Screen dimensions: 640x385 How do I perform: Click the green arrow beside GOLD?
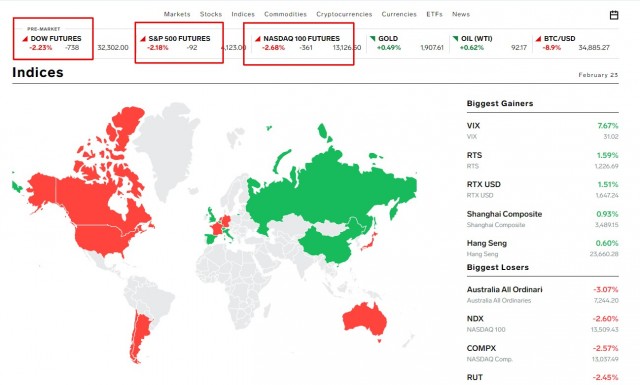pos(372,38)
